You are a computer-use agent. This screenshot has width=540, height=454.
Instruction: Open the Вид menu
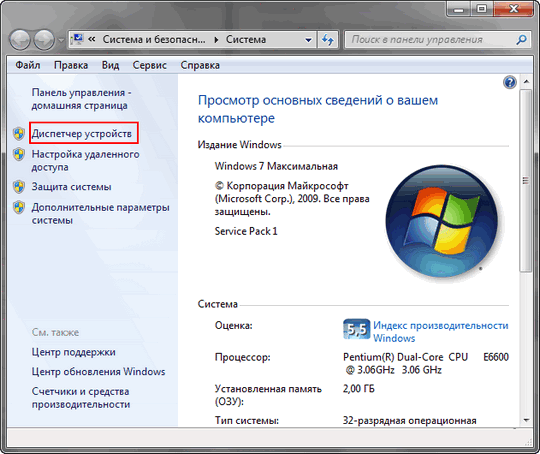click(x=110, y=65)
